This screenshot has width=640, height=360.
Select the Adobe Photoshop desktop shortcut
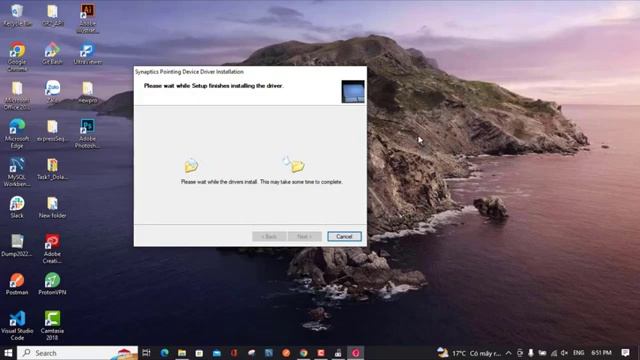point(87,133)
